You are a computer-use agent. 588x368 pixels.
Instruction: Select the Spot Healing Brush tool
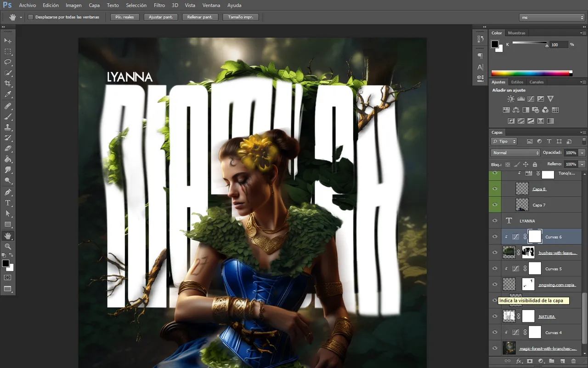tap(8, 106)
